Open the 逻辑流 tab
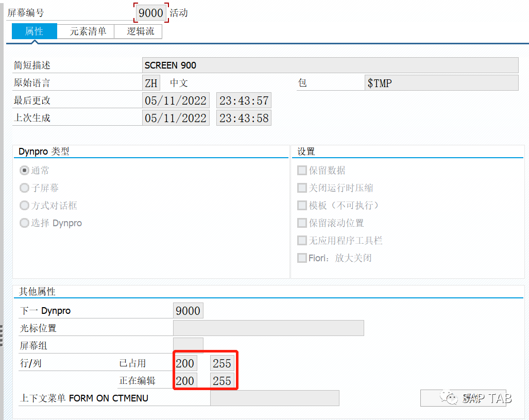 pyautogui.click(x=138, y=31)
